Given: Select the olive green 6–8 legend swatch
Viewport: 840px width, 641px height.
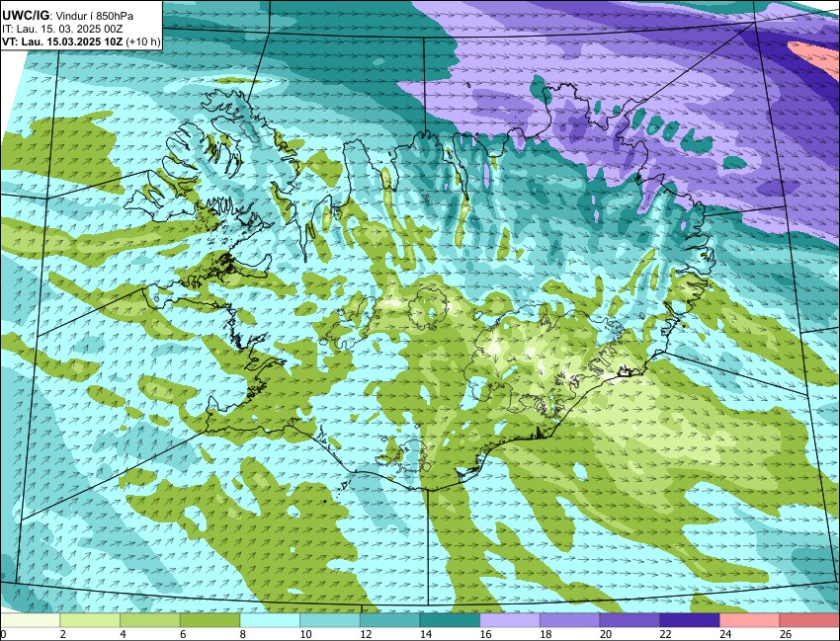Looking at the screenshot, I should click(x=210, y=620).
